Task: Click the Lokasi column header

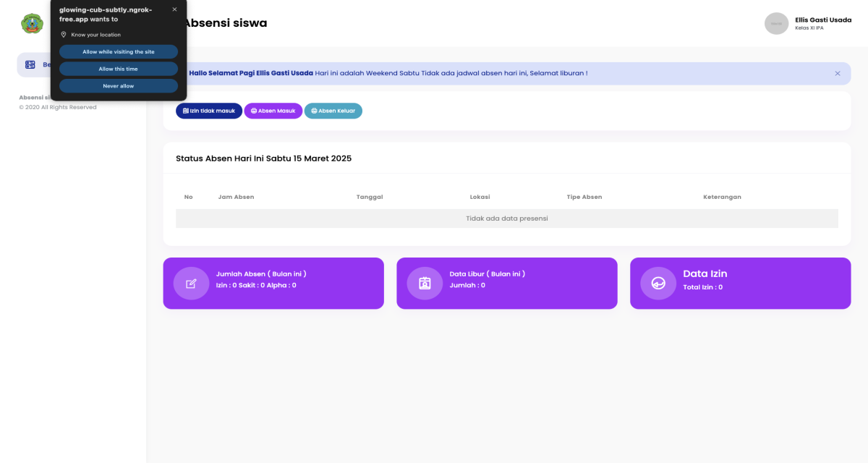Action: 480,197
